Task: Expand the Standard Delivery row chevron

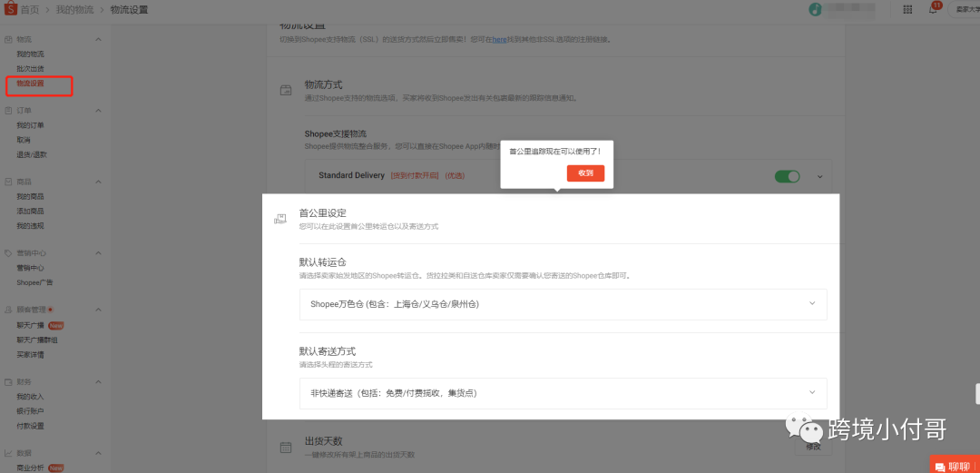Action: (820, 176)
